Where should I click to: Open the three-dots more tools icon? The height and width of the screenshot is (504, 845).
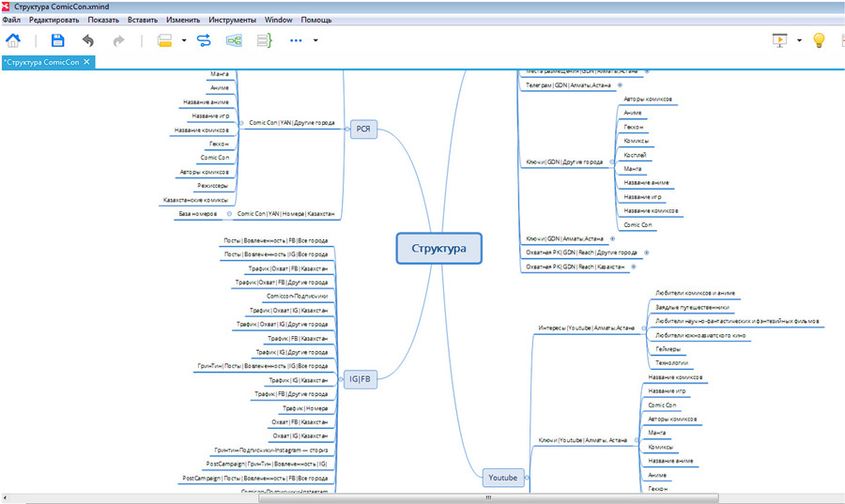click(296, 40)
